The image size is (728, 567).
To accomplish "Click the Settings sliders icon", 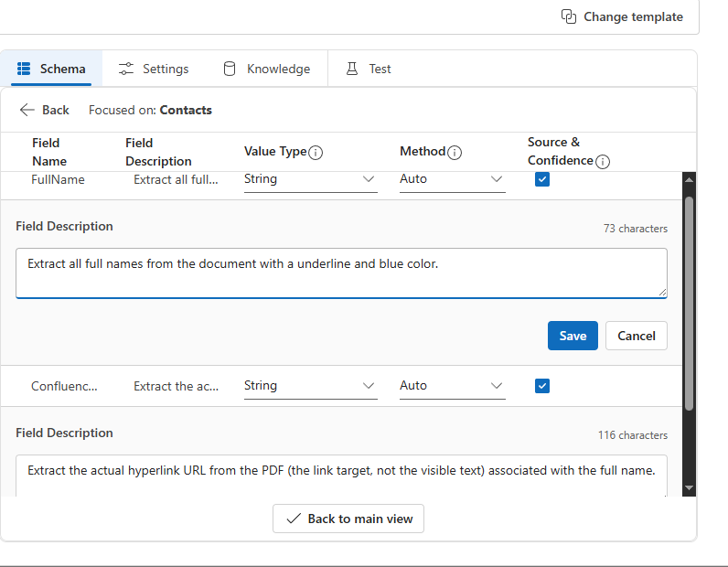I will click(126, 69).
